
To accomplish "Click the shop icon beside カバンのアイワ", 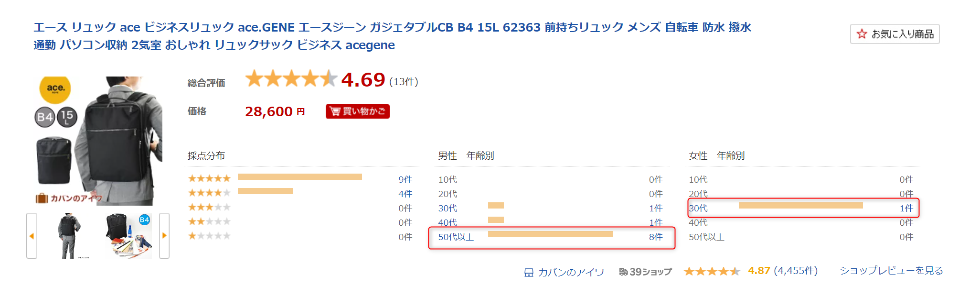I will tap(529, 273).
